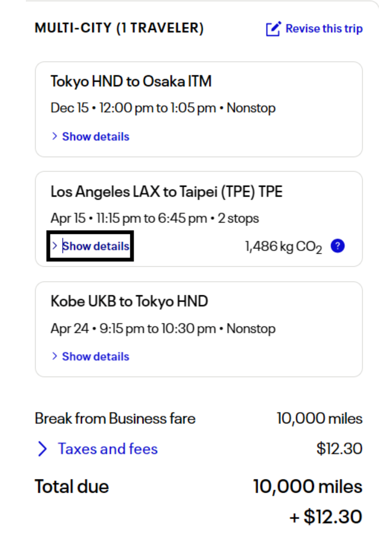Image resolution: width=392 pixels, height=551 pixels.
Task: Click the Dec 15 nonstop flight time line
Action: 163,108
